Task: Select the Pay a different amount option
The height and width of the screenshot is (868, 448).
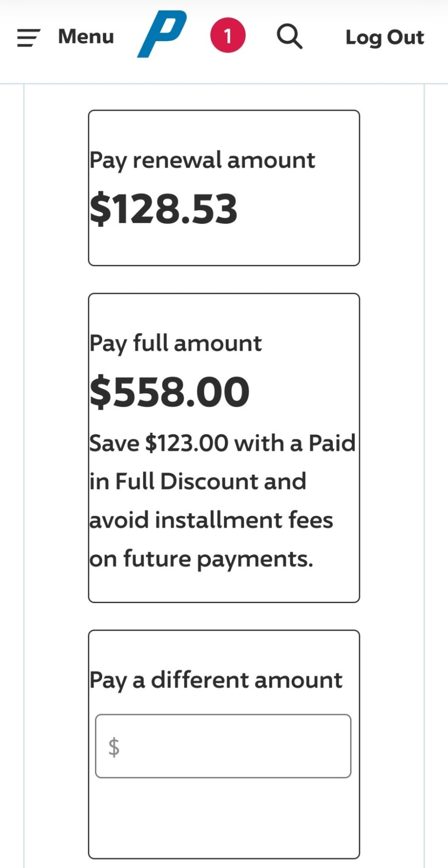Action: (215, 680)
